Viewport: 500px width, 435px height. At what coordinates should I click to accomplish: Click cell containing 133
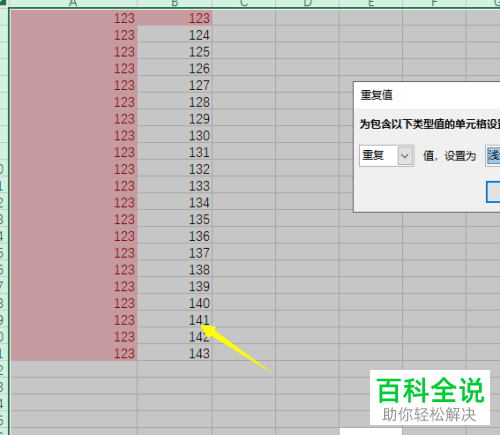(x=175, y=185)
